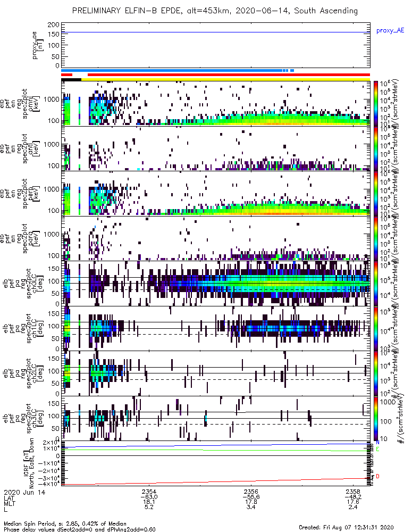412x532 pixels.
Task: Click the L value '3.4'
Action: point(251,507)
